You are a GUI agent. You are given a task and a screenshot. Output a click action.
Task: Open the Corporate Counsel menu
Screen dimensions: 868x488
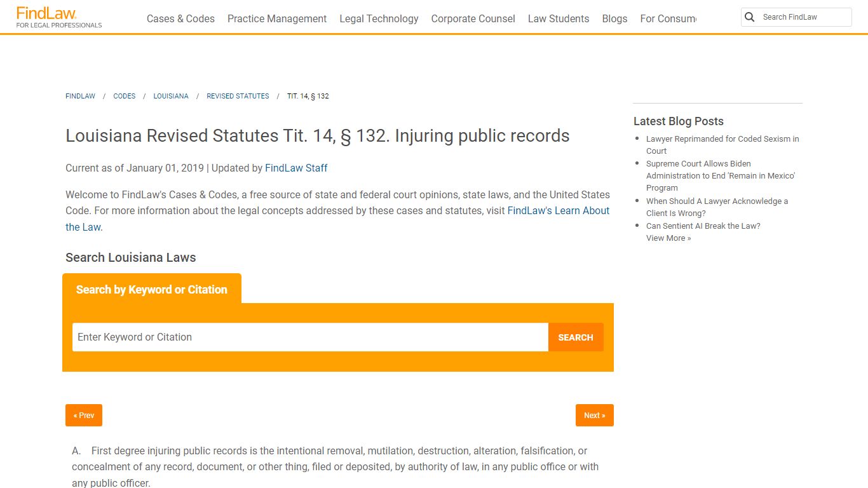473,18
